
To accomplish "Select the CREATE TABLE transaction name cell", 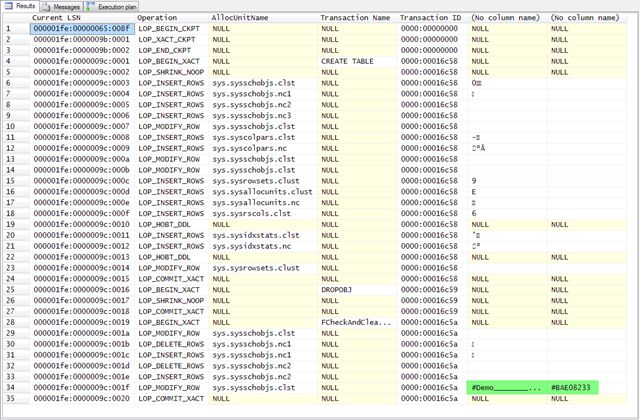I will click(x=357, y=61).
